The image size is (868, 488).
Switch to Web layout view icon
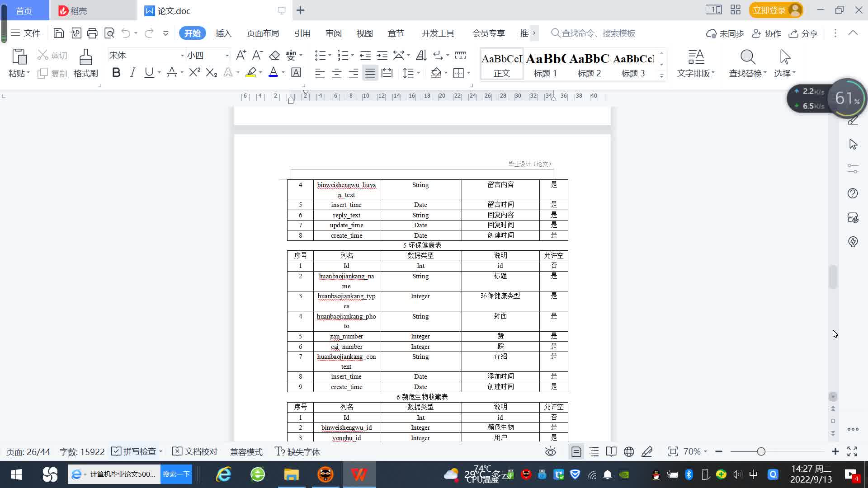coord(629,451)
